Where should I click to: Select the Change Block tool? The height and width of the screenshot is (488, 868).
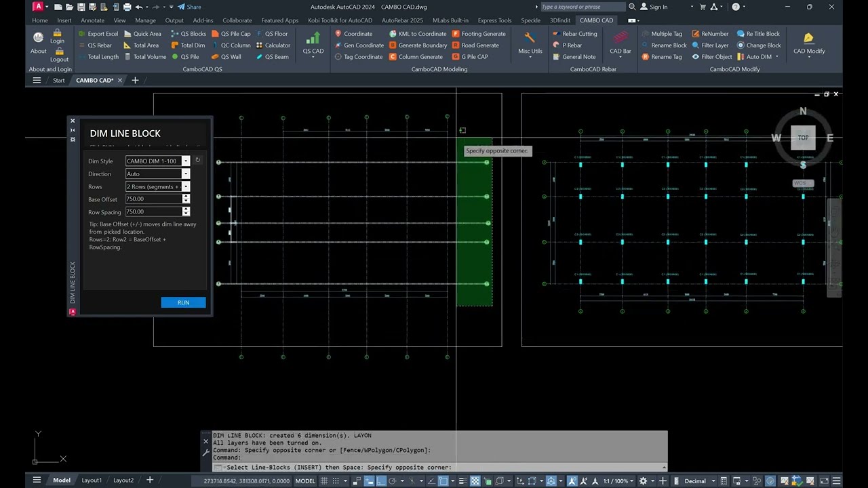759,45
